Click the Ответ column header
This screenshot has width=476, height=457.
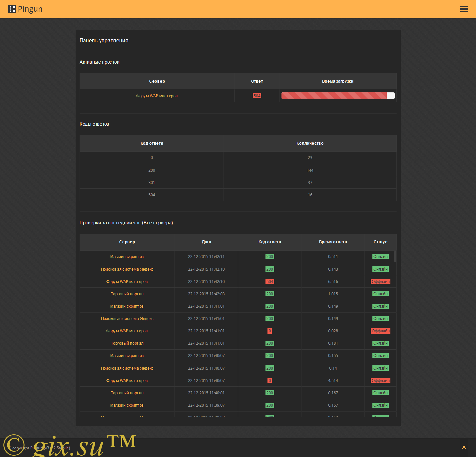(x=257, y=81)
